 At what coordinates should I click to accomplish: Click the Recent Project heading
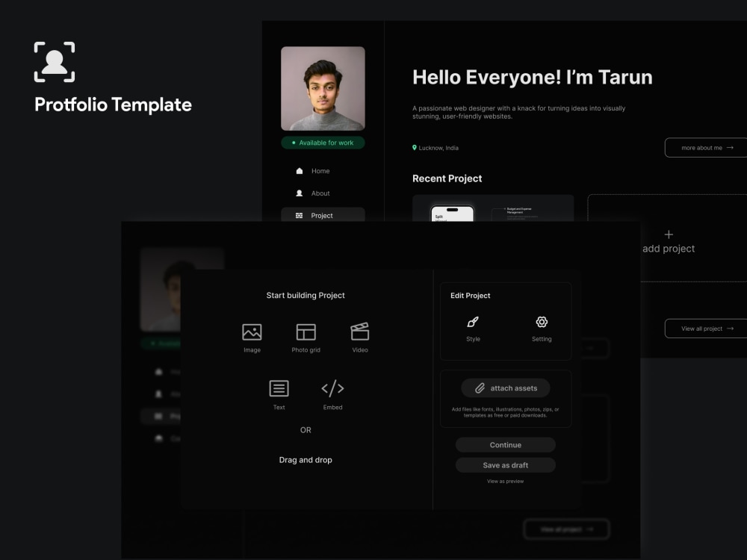447,178
